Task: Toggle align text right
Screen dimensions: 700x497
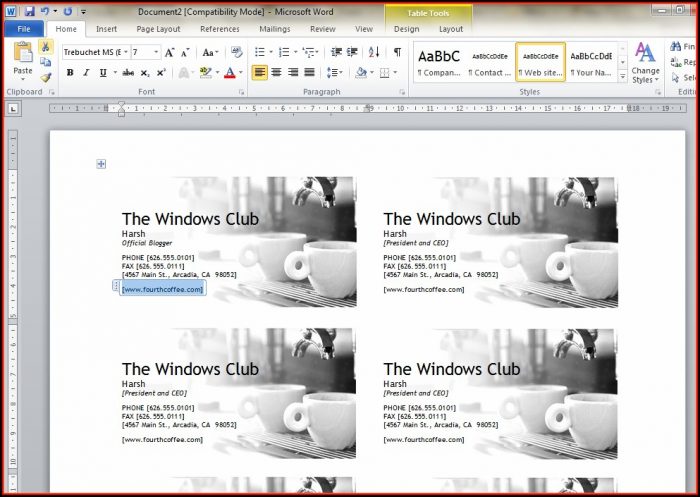Action: pyautogui.click(x=293, y=72)
